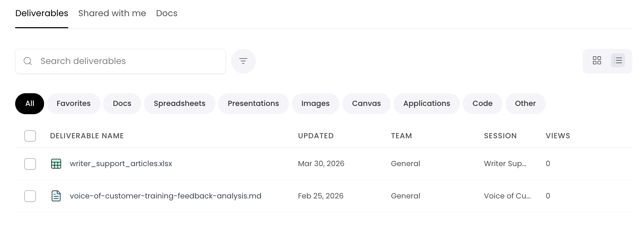Viewport: 644px width, 227px height.
Task: Check the writer_support_articles.xlsx row checkbox
Action: coord(30,164)
